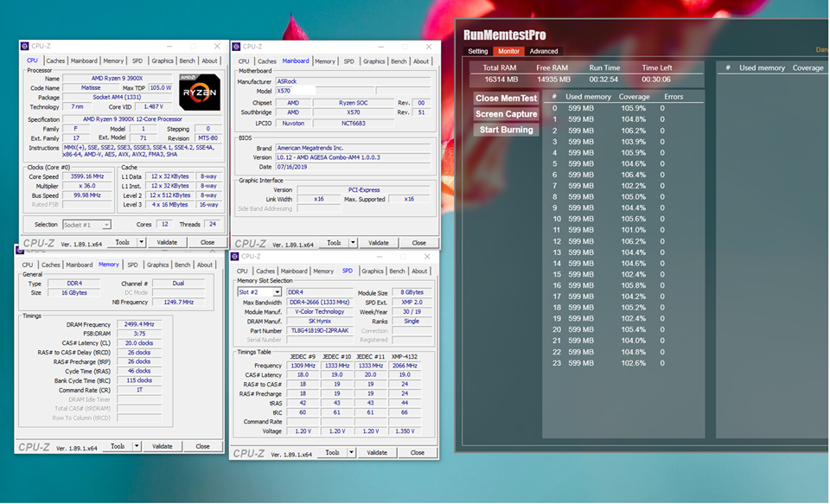
Task: Click CAS# Latency value 20.0 clocks
Action: tap(139, 343)
